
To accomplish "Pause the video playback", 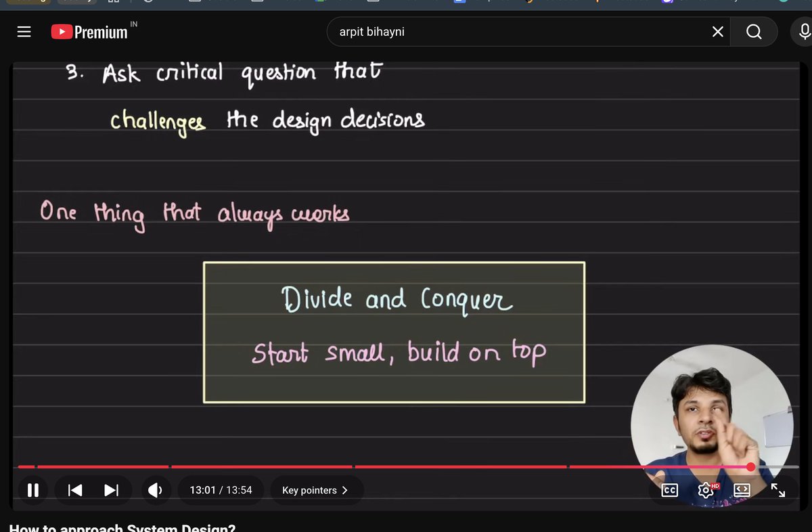I will click(32, 490).
